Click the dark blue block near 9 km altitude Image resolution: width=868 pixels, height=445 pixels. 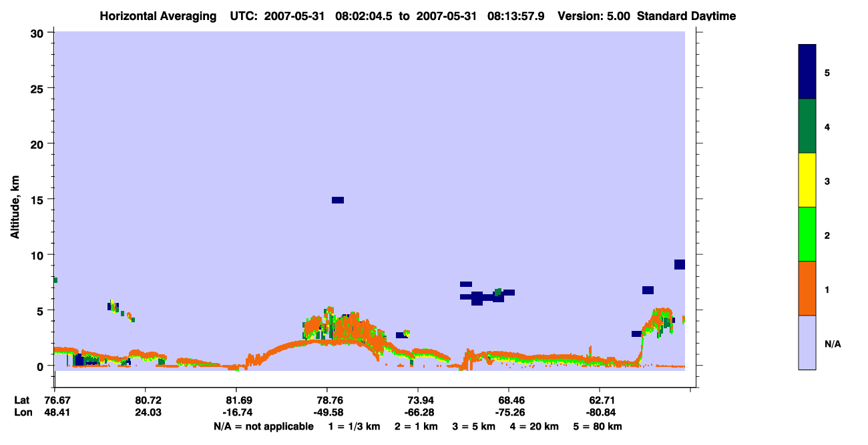tap(680, 264)
